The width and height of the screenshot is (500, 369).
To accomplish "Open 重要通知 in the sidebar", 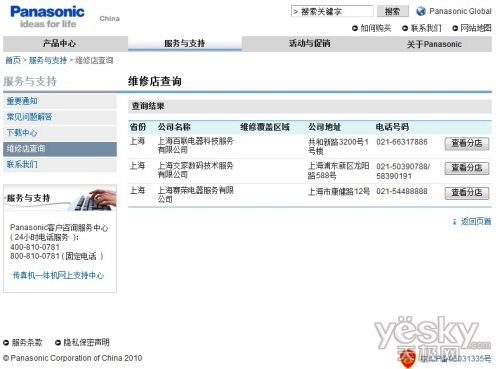I will tap(60, 101).
